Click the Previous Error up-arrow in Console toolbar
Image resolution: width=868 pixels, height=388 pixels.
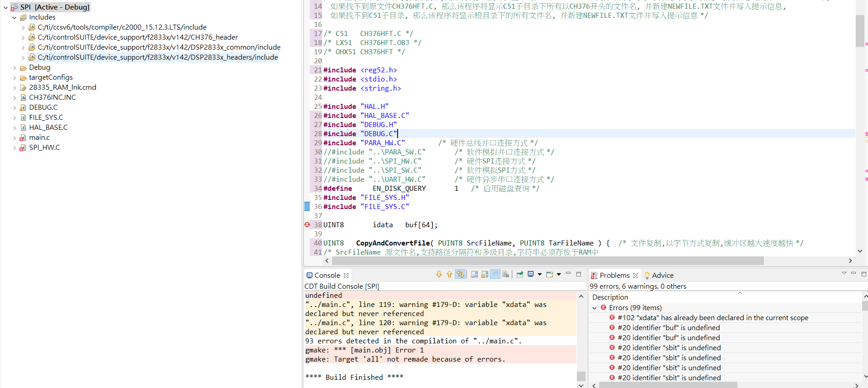(x=449, y=275)
